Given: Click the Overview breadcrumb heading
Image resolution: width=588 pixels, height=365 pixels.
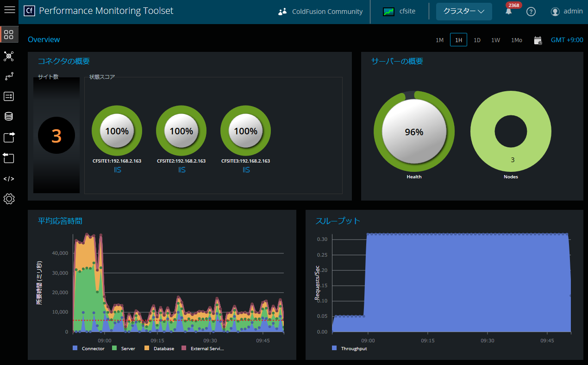Looking at the screenshot, I should click(x=44, y=40).
